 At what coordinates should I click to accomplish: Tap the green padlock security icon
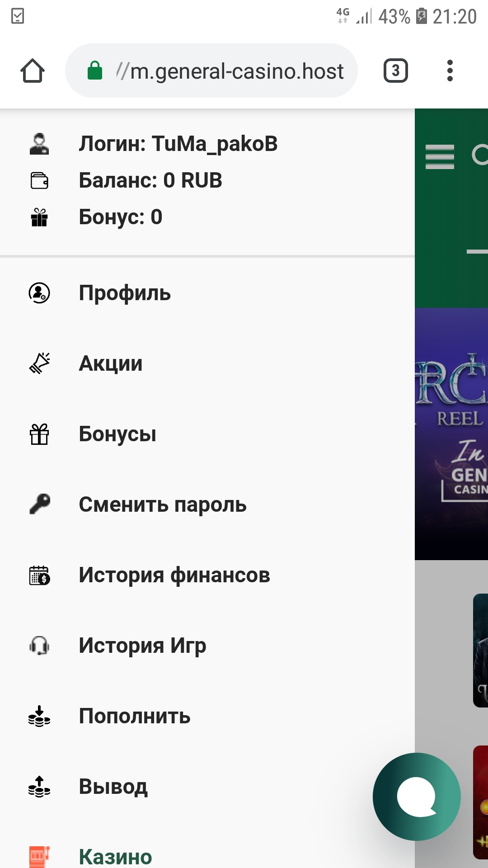pyautogui.click(x=95, y=71)
